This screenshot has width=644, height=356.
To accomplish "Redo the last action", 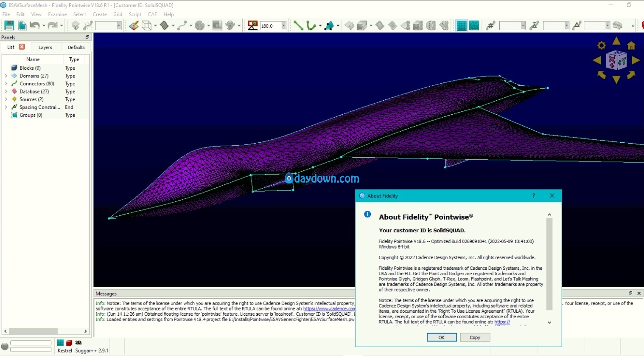I will [x=53, y=25].
